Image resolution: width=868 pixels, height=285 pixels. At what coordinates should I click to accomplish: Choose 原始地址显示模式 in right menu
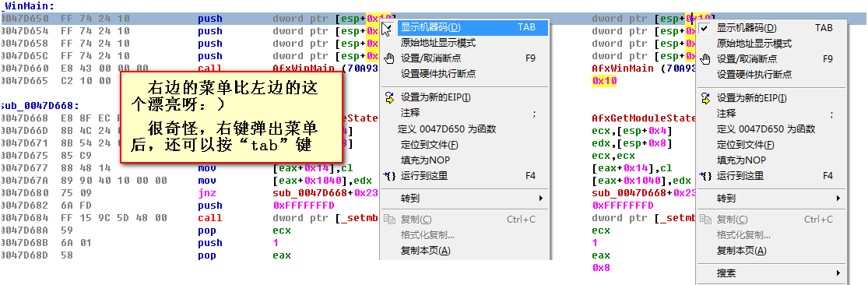tap(754, 44)
